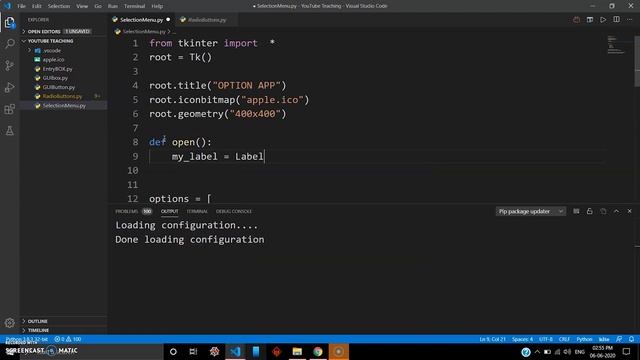Expand the Outline section

point(63,321)
